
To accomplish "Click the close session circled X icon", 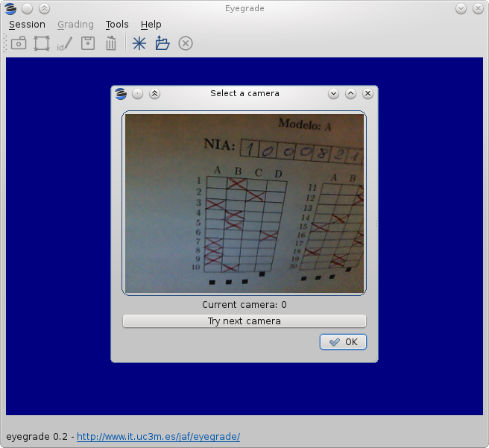I will click(186, 43).
